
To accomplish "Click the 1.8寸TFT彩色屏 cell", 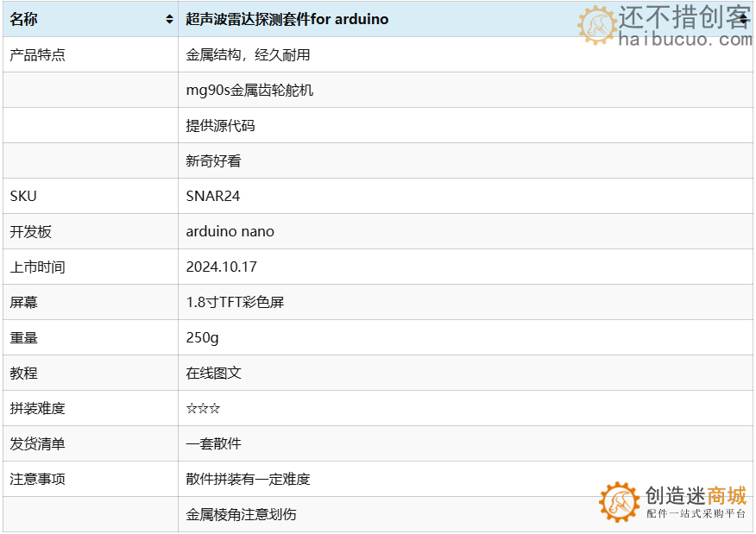I will 235,303.
